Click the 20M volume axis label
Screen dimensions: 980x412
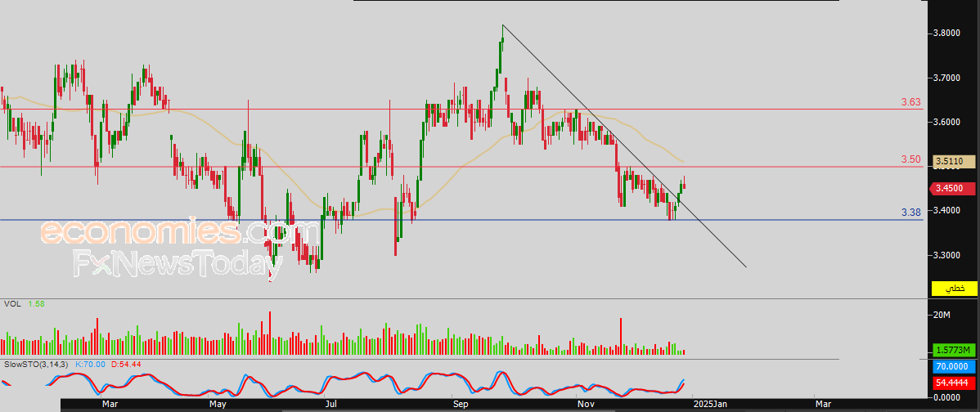click(x=942, y=316)
